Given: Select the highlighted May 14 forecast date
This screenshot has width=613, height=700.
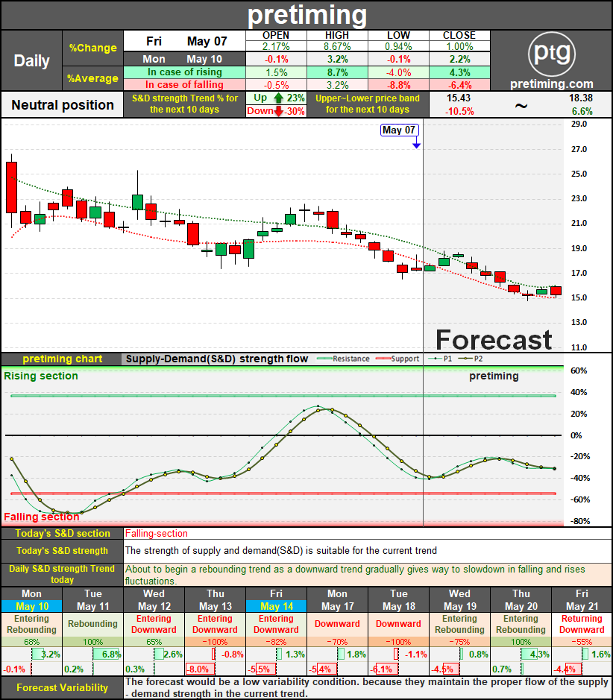Looking at the screenshot, I should [277, 606].
